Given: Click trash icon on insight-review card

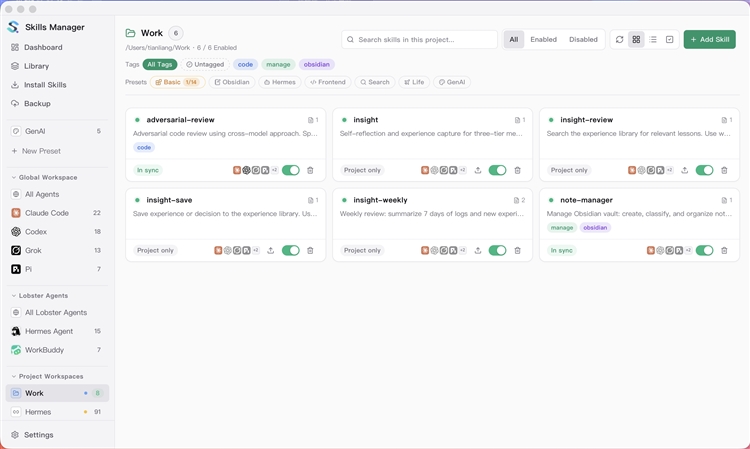Looking at the screenshot, I should (724, 170).
